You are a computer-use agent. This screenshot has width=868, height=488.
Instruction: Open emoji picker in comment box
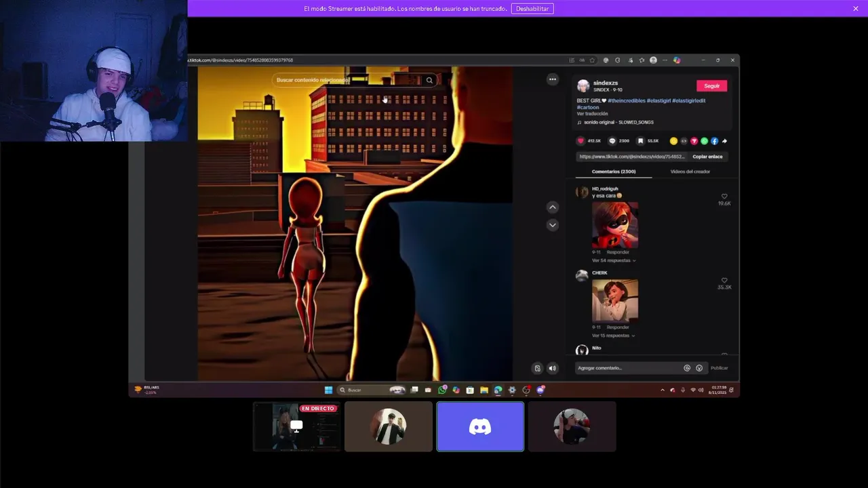699,368
